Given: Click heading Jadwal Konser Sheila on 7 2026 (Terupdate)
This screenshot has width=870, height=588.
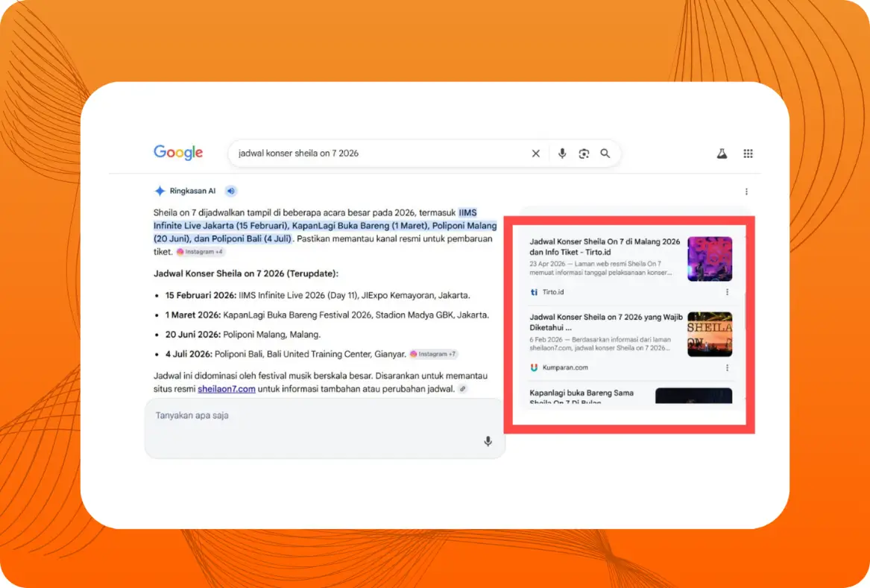Looking at the screenshot, I should point(246,274).
